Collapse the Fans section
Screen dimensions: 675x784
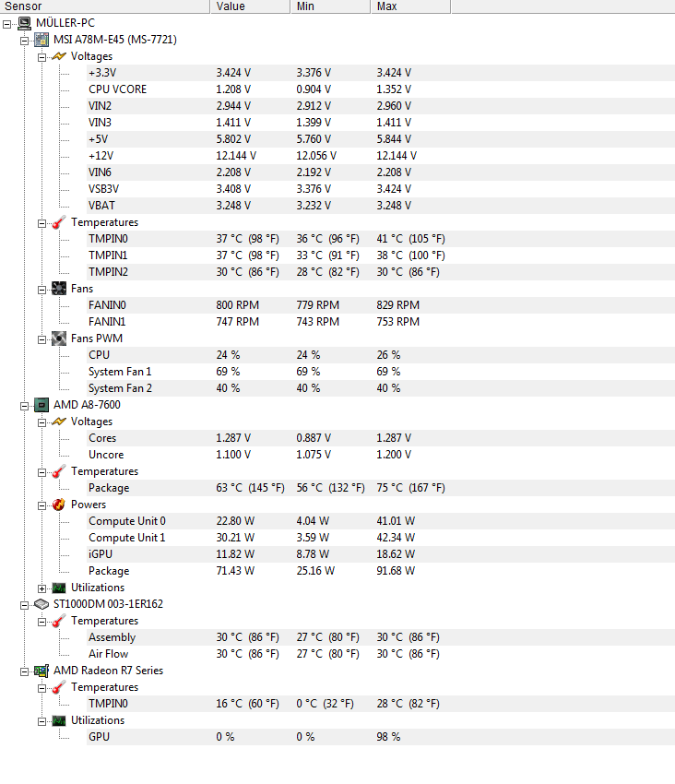point(42,290)
